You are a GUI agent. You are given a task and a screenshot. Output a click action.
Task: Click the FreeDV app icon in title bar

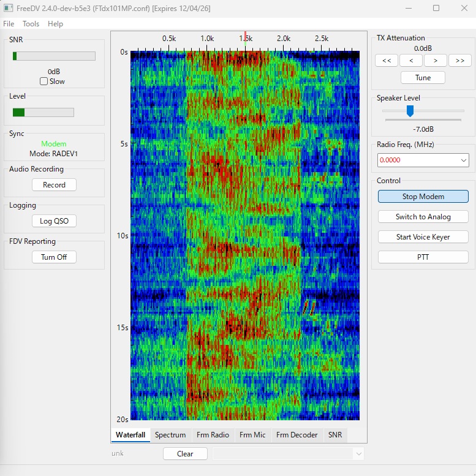click(x=8, y=8)
